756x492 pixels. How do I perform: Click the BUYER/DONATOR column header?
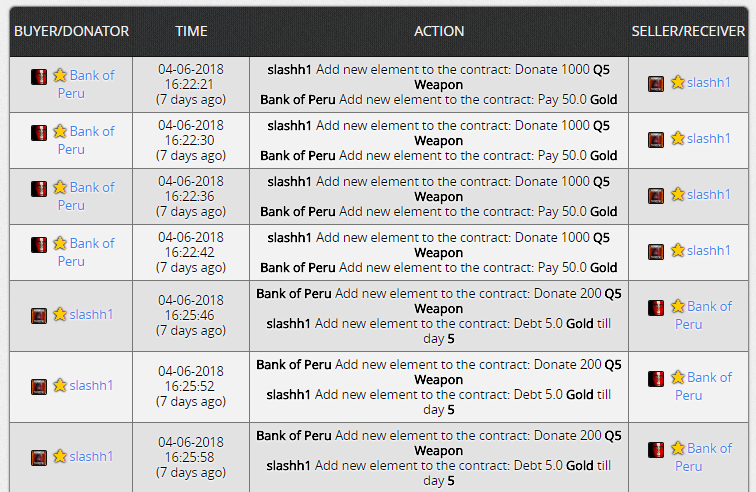(71, 31)
